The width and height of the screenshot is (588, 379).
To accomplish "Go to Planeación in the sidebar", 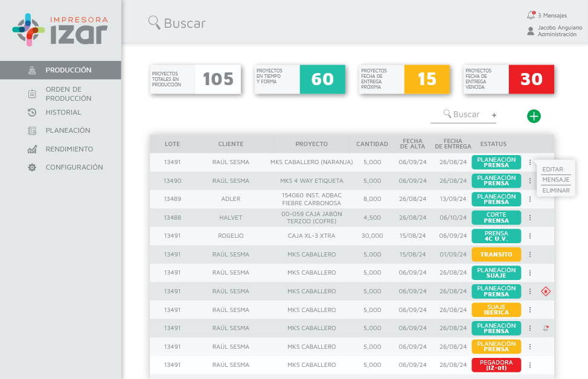I will pos(68,130).
